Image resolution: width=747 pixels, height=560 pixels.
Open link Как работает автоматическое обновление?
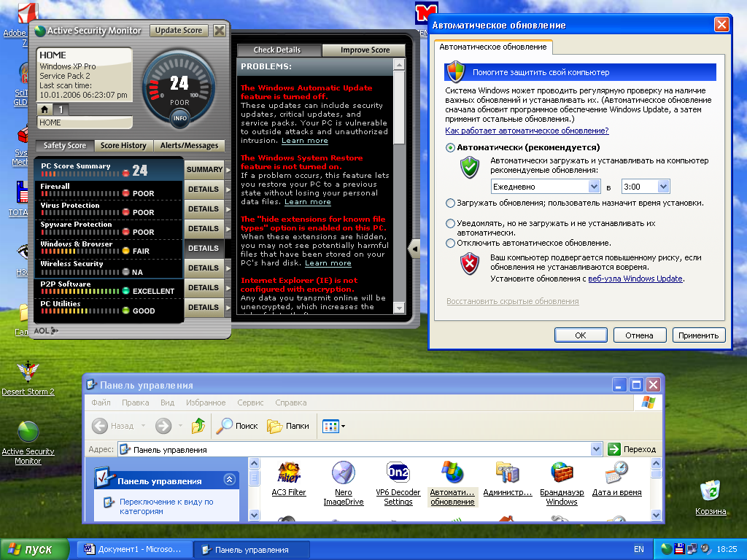(x=527, y=131)
